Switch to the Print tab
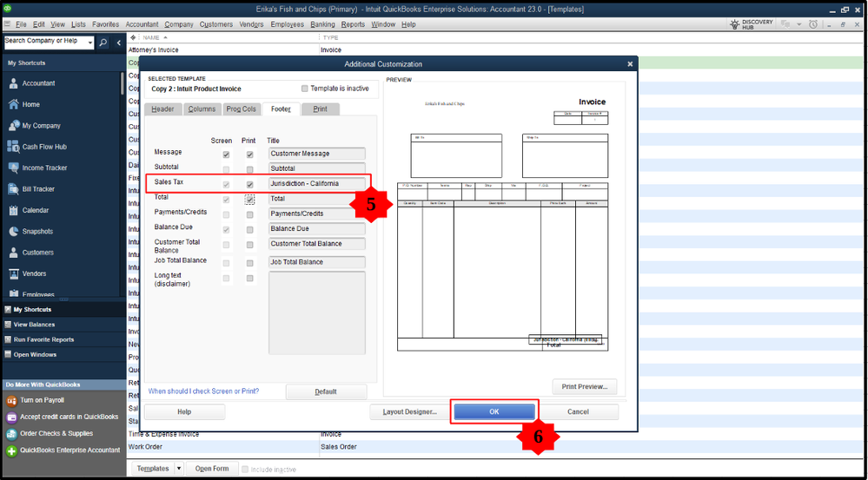 (320, 109)
